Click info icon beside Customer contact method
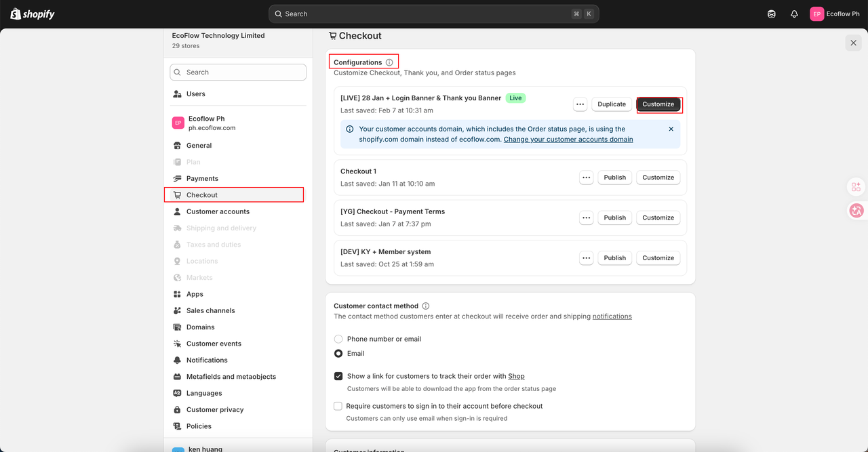Screen dimensions: 868x452 (x=426, y=306)
